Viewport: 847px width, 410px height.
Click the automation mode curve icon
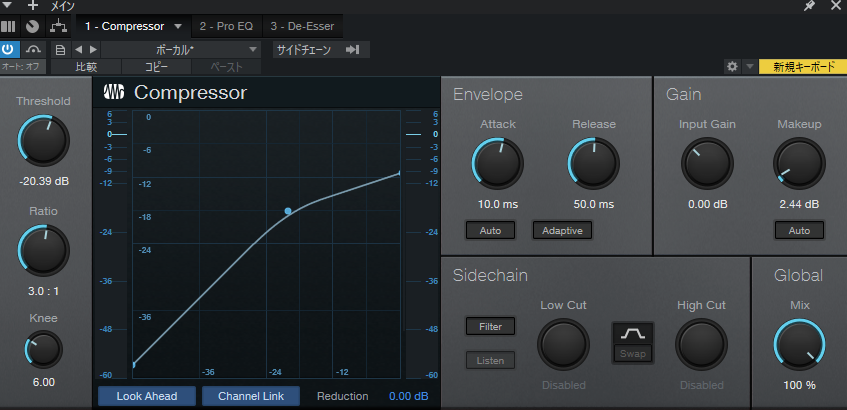coord(33,50)
